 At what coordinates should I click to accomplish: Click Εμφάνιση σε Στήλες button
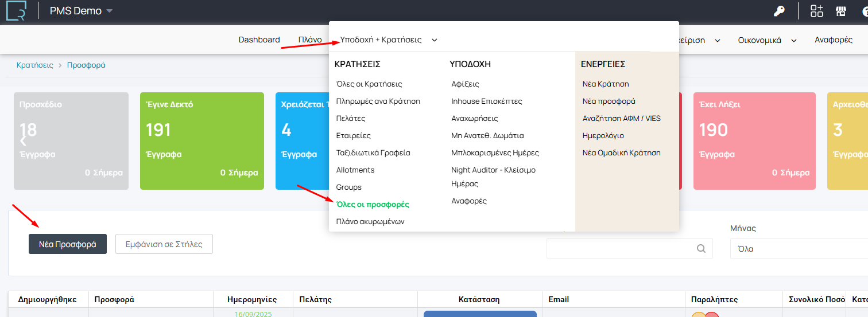coord(164,244)
